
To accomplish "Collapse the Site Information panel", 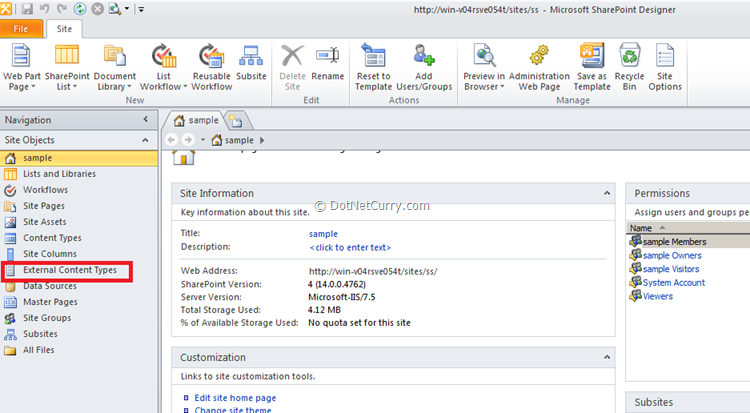I will [607, 193].
